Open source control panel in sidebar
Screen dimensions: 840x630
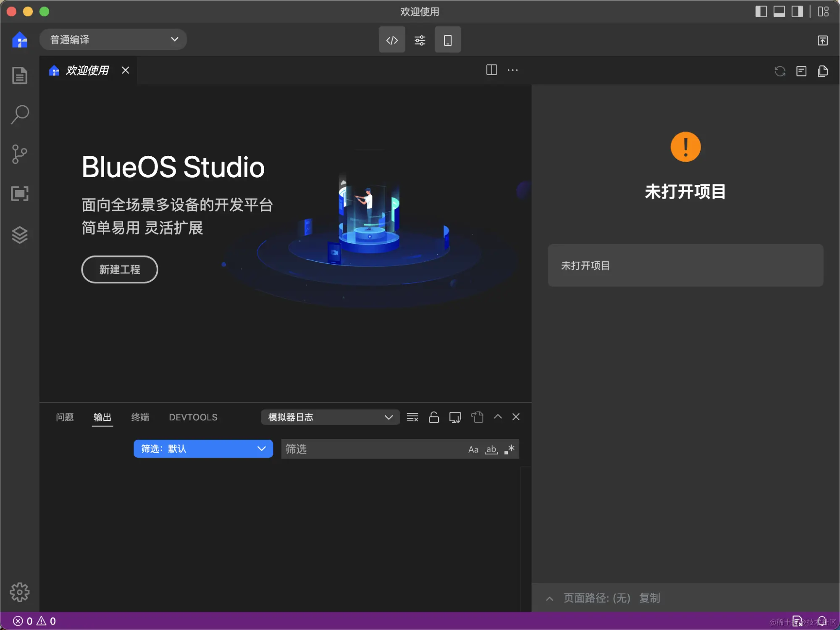(19, 154)
